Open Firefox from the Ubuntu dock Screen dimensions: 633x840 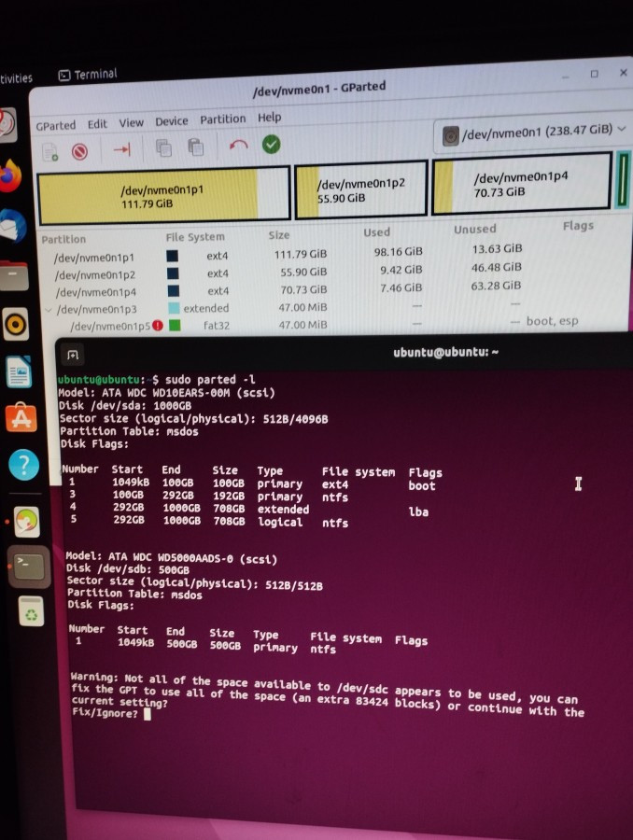pyautogui.click(x=9, y=175)
